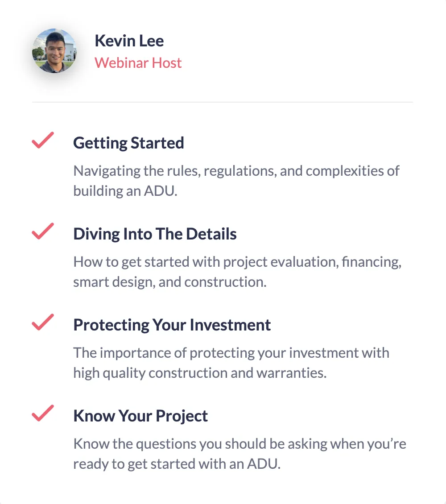Click the text about navigating ADU rules
Screen dimensions: 446x504
point(236,181)
